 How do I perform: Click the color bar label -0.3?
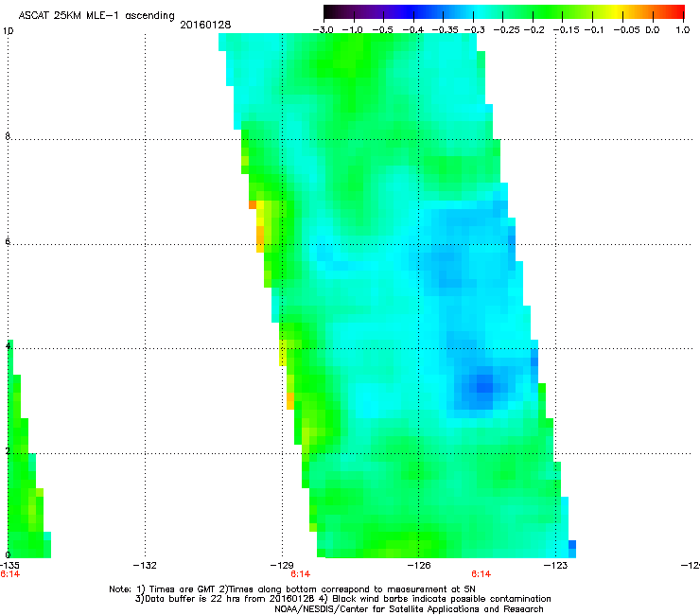point(475,30)
